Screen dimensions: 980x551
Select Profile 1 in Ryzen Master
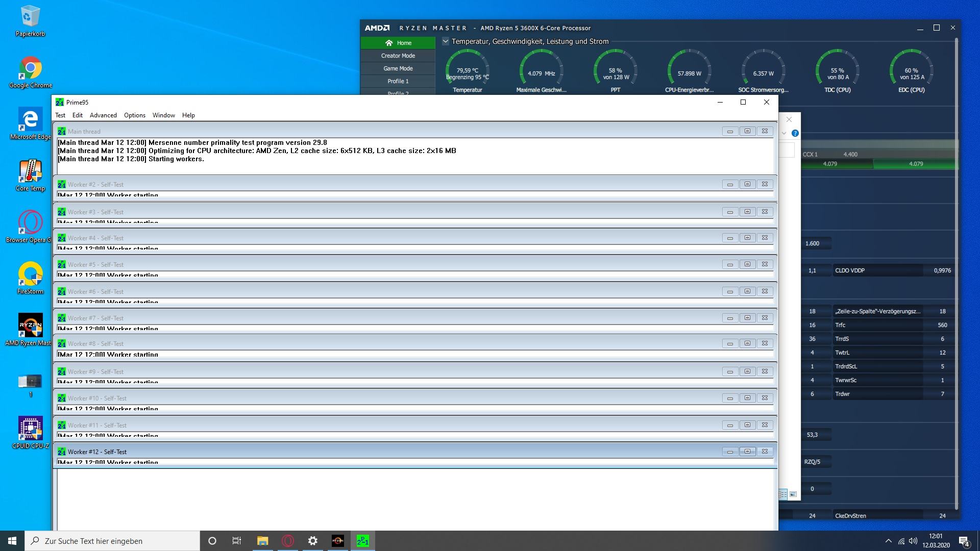point(398,81)
